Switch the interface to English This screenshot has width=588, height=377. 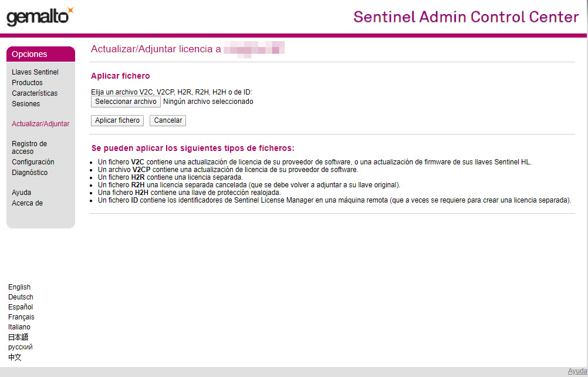pyautogui.click(x=19, y=287)
